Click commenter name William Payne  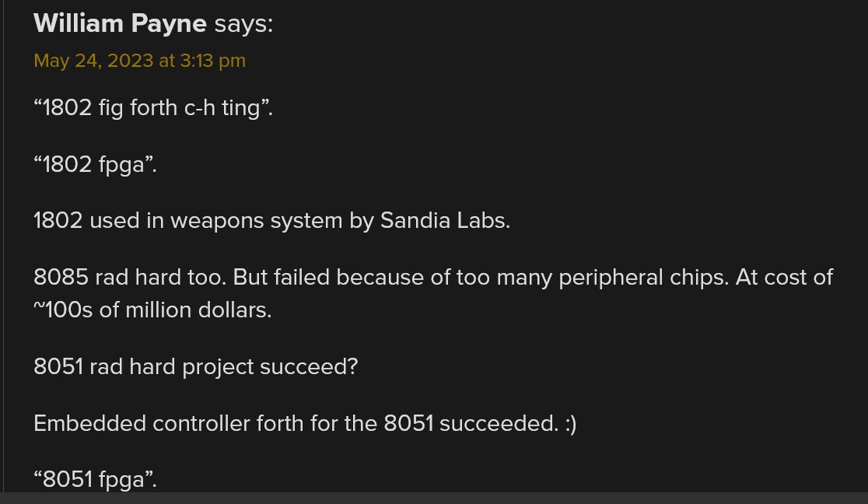point(120,24)
